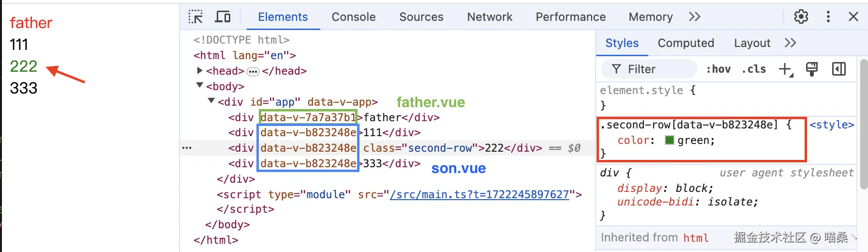The height and width of the screenshot is (252, 868).
Task: Show more DevTools panels chevron
Action: 694,17
